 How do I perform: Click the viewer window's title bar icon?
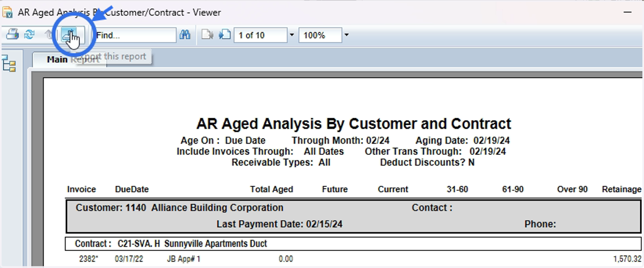click(8, 12)
